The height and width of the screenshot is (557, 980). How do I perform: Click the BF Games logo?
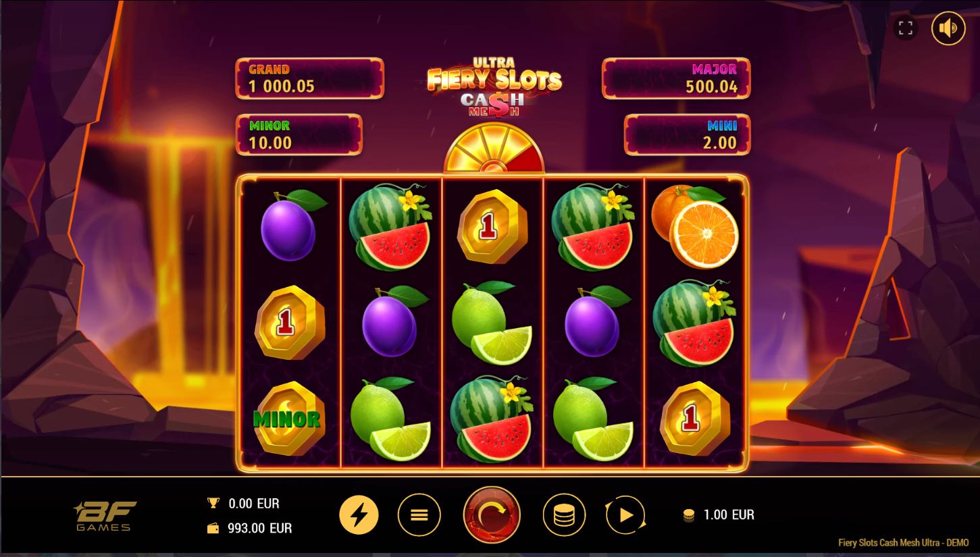[x=105, y=516]
